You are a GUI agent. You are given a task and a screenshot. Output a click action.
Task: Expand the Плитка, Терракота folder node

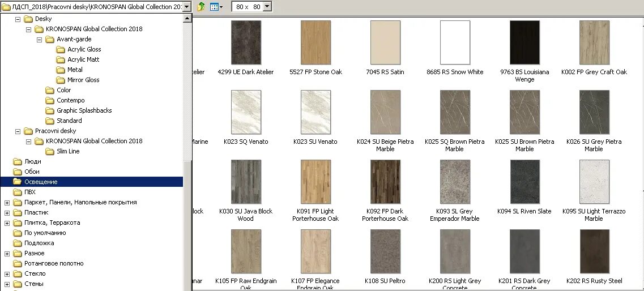[x=7, y=223]
